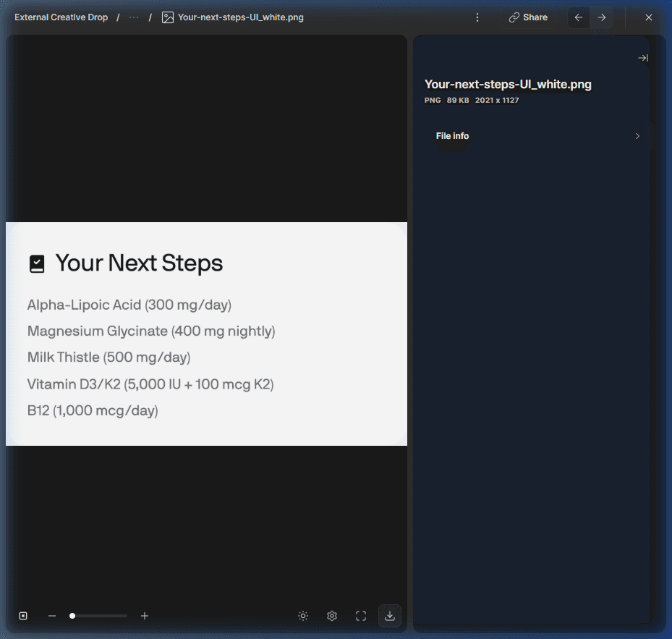
Task: Click the zoom slider handle
Action: coord(72,616)
